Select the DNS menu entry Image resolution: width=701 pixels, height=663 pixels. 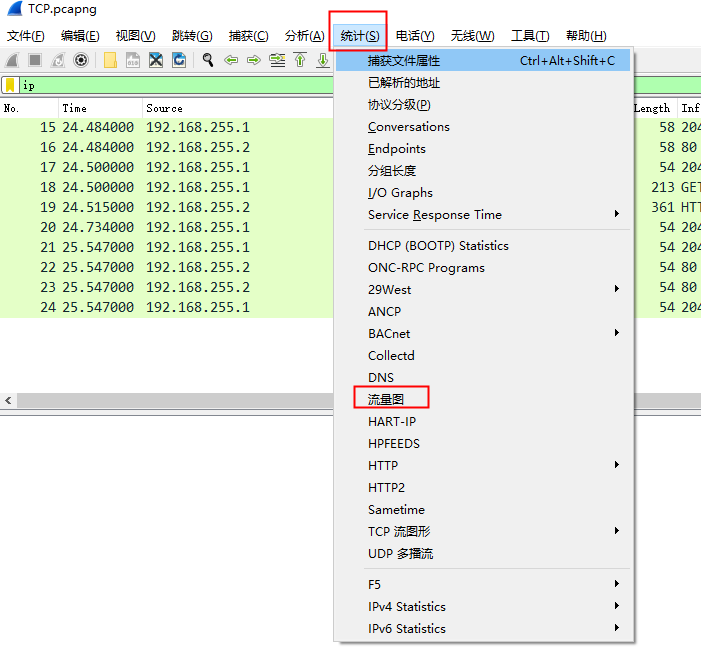(x=483, y=377)
